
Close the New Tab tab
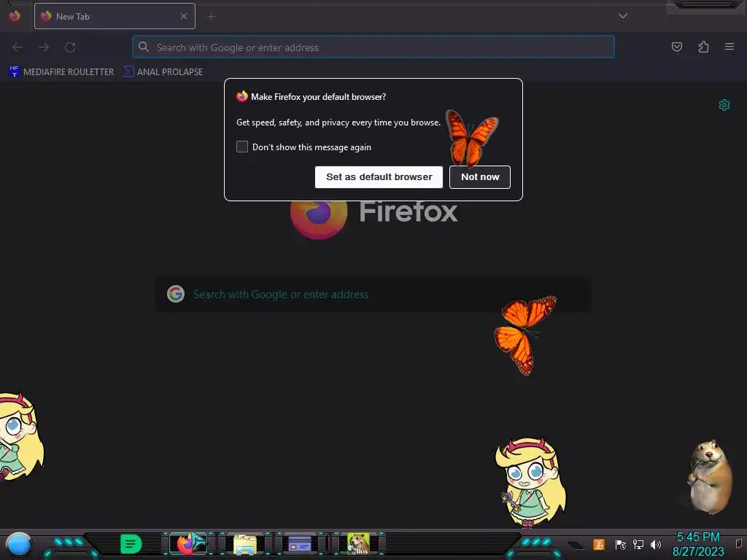(x=184, y=16)
